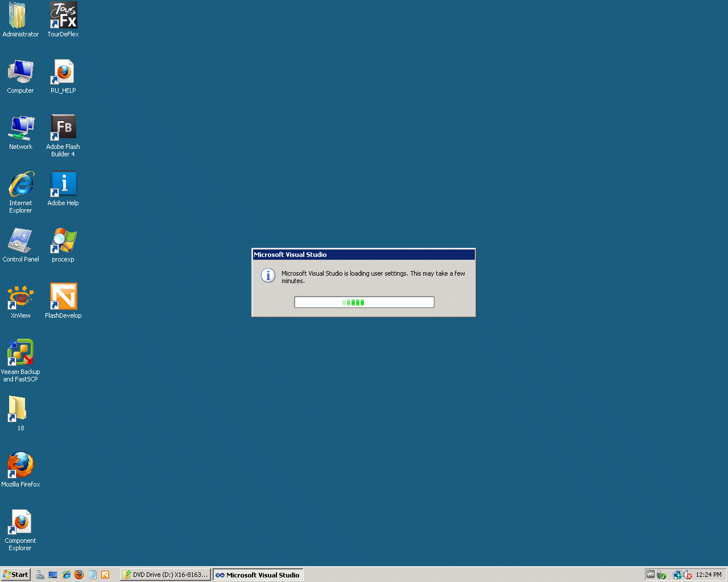Launch FlashDevelop from quick launch

(105, 575)
